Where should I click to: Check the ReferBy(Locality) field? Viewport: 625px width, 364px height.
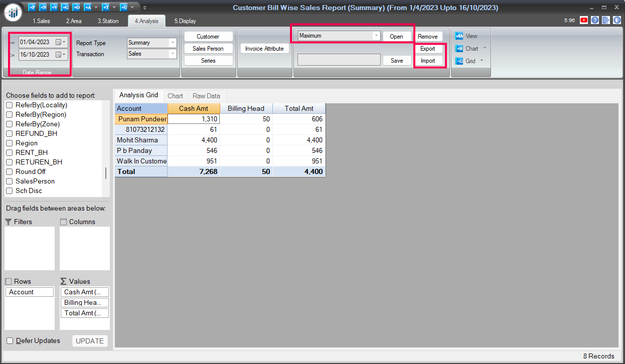[x=9, y=105]
